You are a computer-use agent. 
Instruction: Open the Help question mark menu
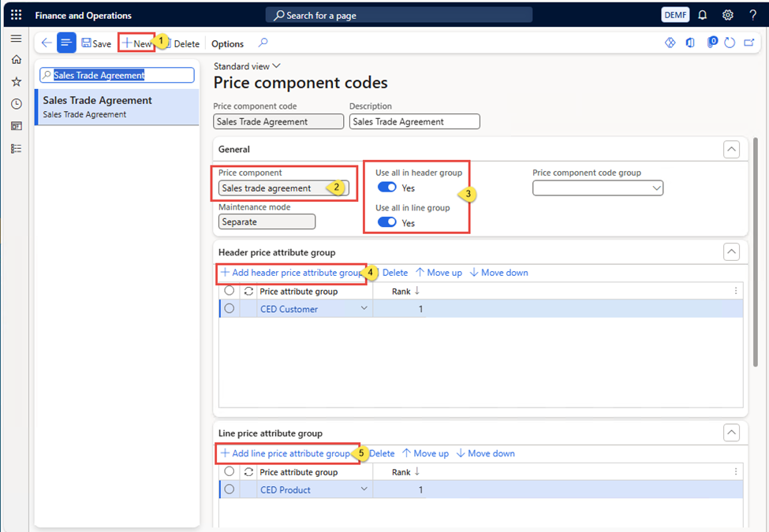click(752, 15)
